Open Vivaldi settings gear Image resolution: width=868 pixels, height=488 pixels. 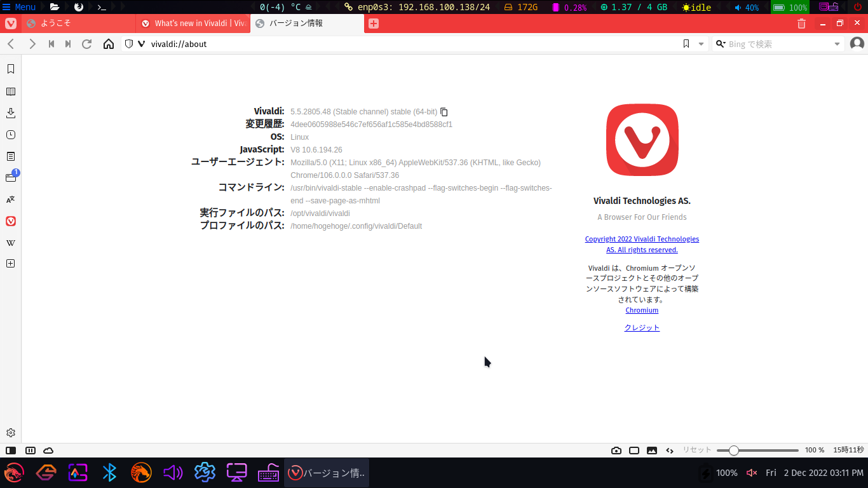pos(11,433)
